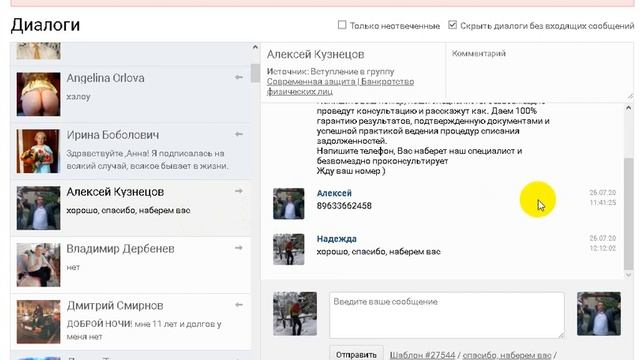Viewport: 640px width, 360px height.
Task: Click outgoing arrow icon next to Алексей Кузнецов
Action: click(x=239, y=191)
